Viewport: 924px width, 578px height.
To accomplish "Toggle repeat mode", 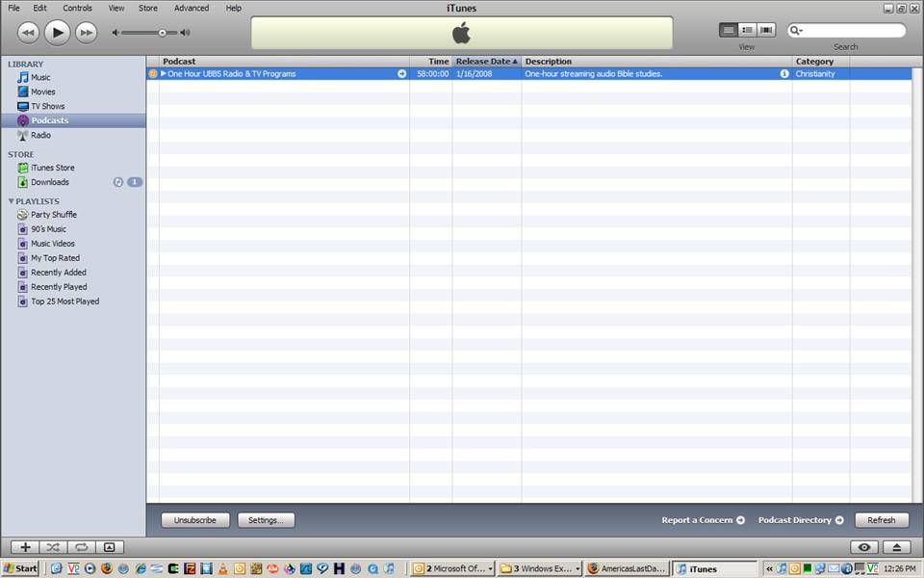I will 81,547.
